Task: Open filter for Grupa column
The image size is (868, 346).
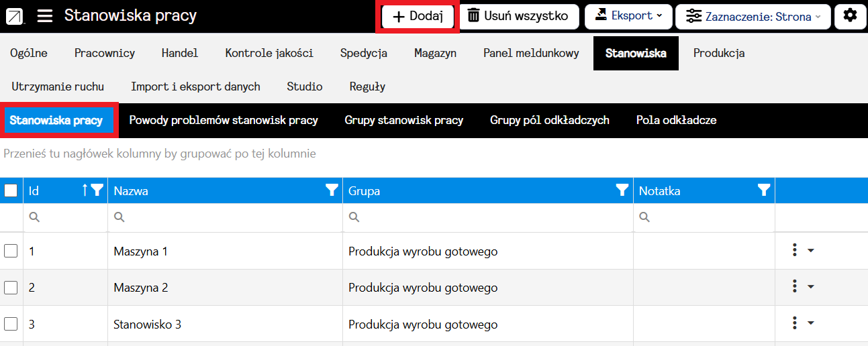Action: tap(622, 190)
